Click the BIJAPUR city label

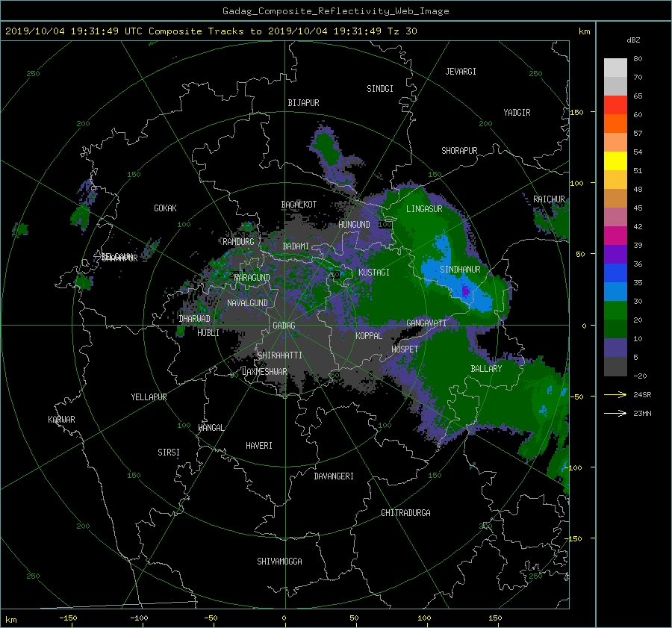point(303,103)
